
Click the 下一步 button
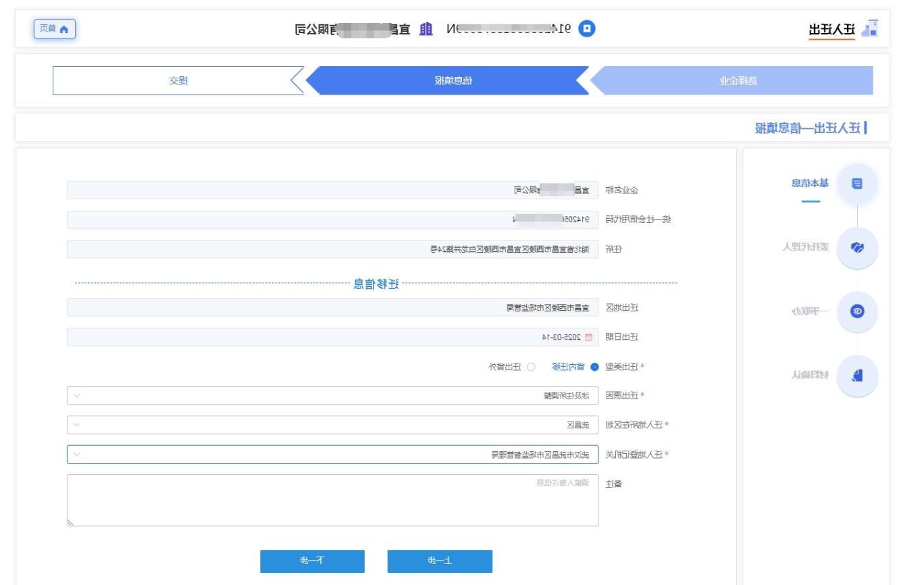tap(312, 561)
